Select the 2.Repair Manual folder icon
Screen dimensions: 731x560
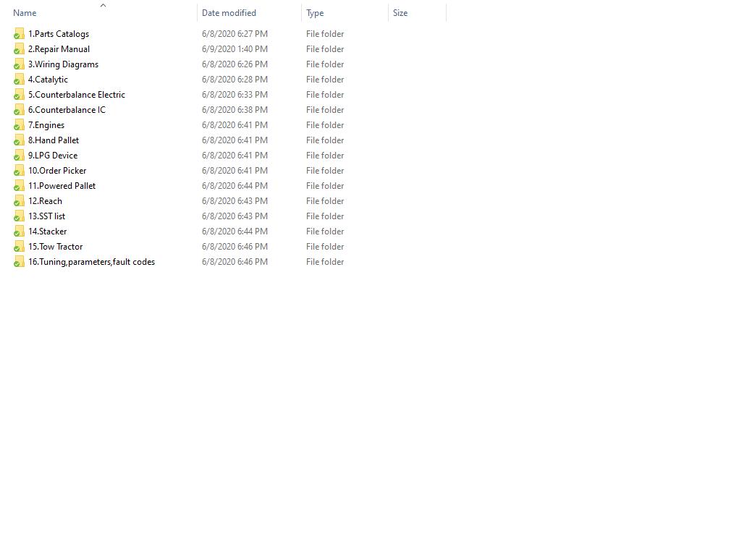[19, 49]
